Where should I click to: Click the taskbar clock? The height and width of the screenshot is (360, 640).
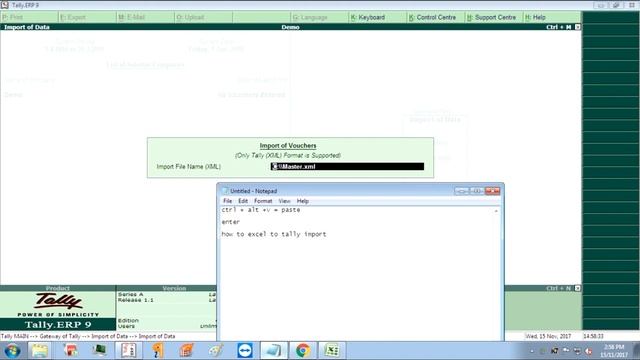coord(613,351)
